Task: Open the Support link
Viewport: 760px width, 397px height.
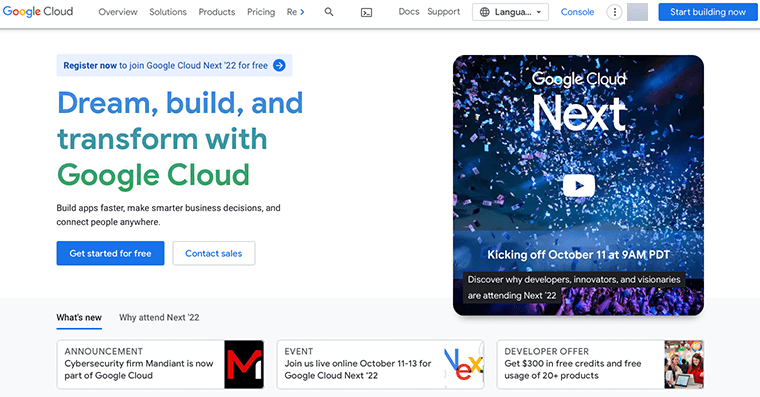Action: click(x=443, y=12)
